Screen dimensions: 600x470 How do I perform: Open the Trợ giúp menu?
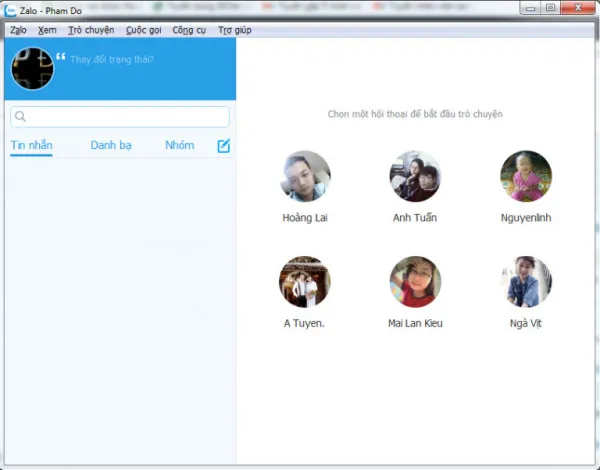[x=233, y=30]
